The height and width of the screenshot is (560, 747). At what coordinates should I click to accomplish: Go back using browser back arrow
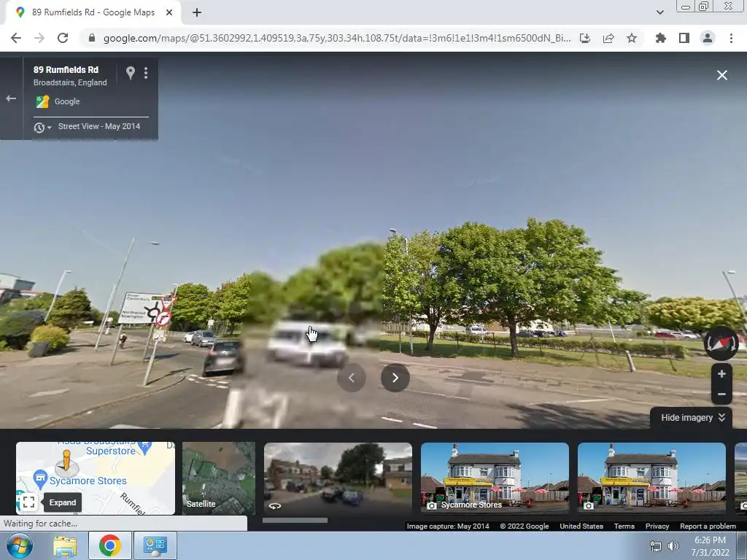click(16, 38)
